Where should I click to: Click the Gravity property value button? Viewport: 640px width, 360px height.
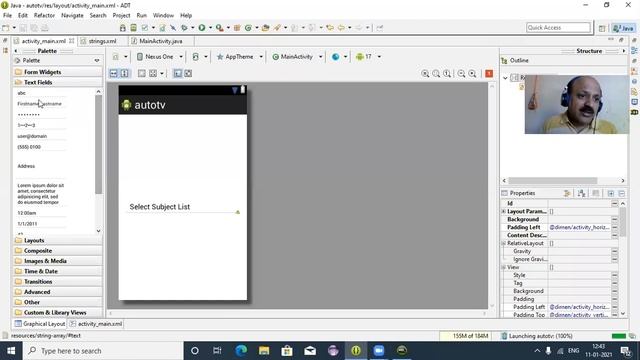[x=615, y=251]
